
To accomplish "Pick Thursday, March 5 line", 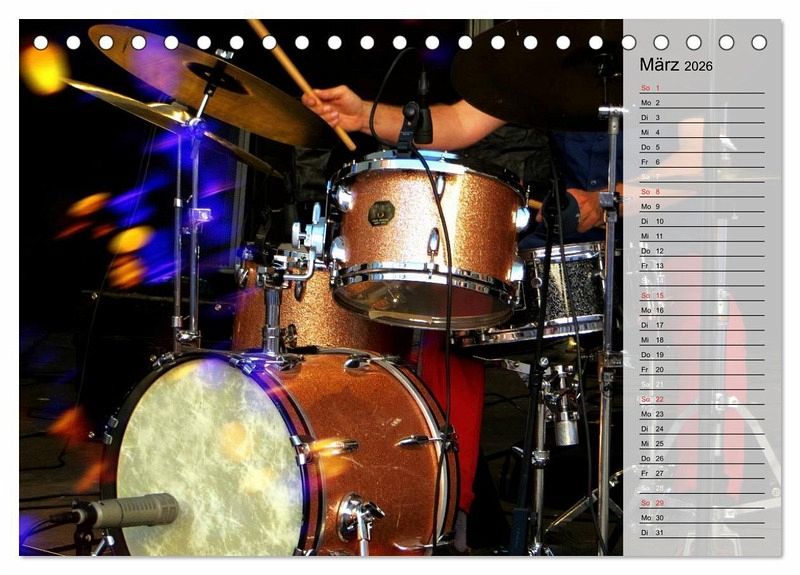I will (x=700, y=147).
